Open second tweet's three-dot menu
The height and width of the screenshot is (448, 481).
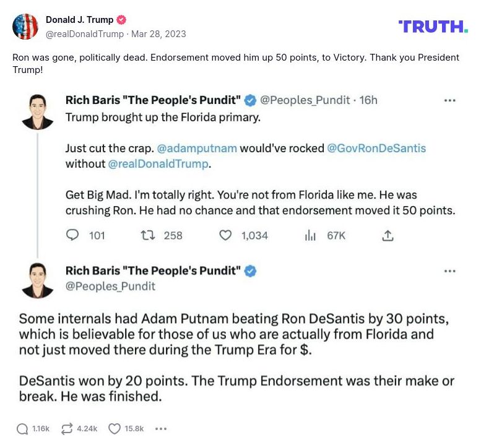[450, 271]
